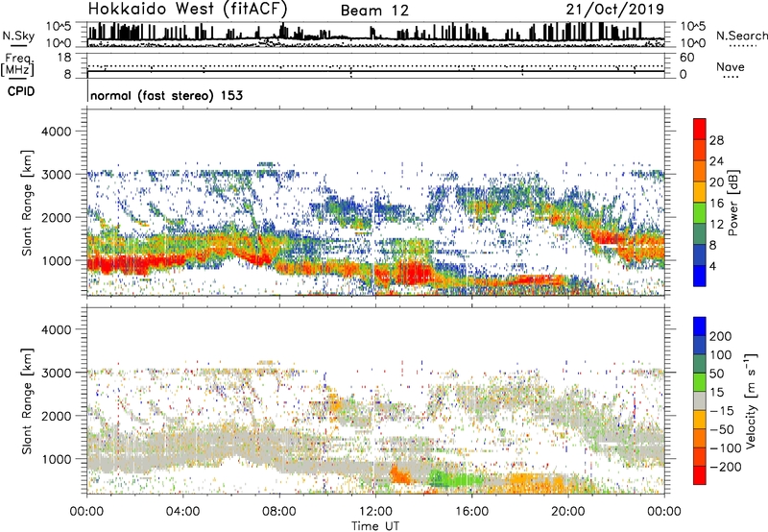Click the 'Hokkaido West (fitACF)' title
768x532 pixels.
[x=187, y=9]
